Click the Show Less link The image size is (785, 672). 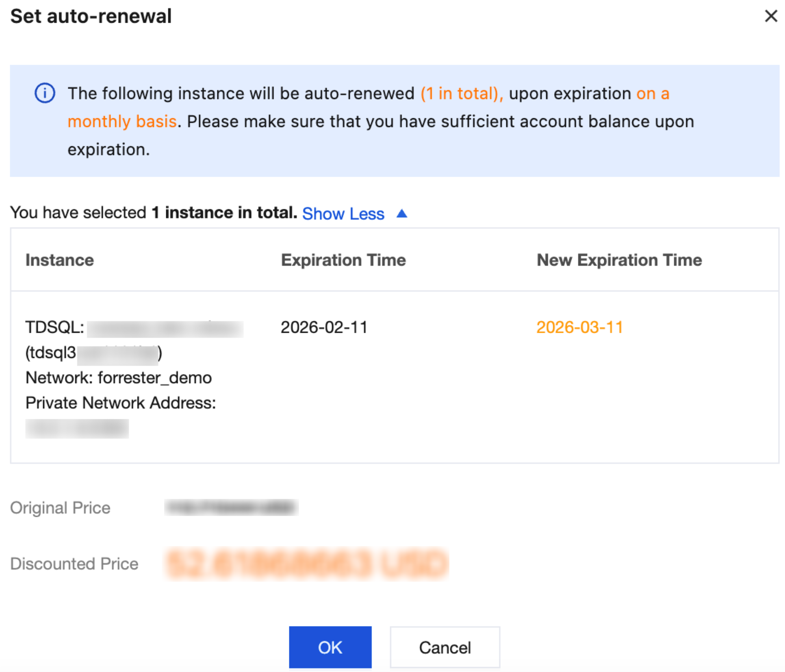click(343, 214)
